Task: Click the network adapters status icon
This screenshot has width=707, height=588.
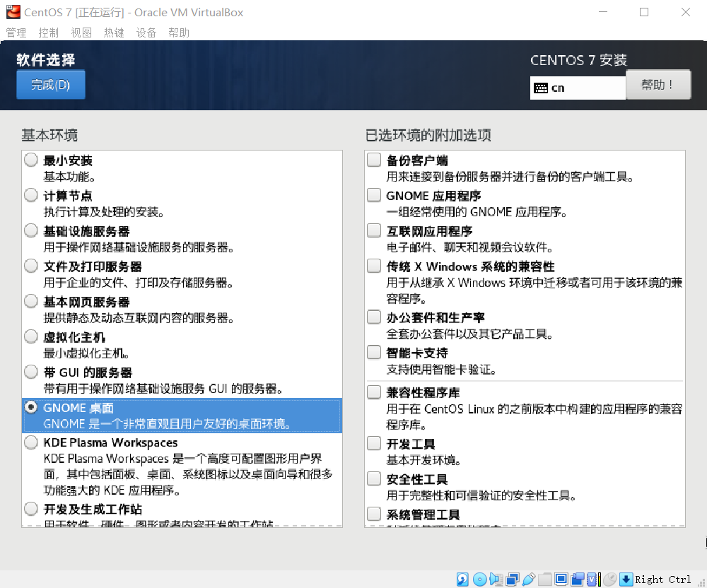Action: click(512, 579)
